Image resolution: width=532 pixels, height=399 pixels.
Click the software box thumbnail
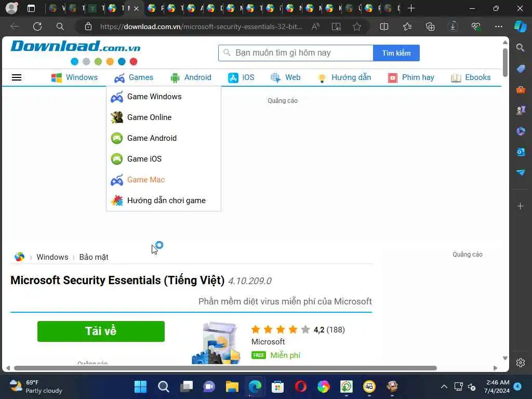click(216, 343)
